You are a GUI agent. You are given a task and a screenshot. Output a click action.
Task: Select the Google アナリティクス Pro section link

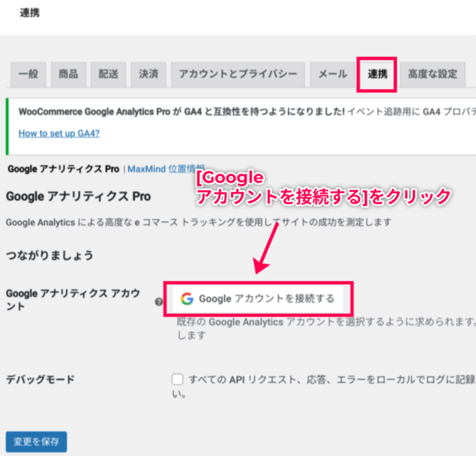click(63, 169)
